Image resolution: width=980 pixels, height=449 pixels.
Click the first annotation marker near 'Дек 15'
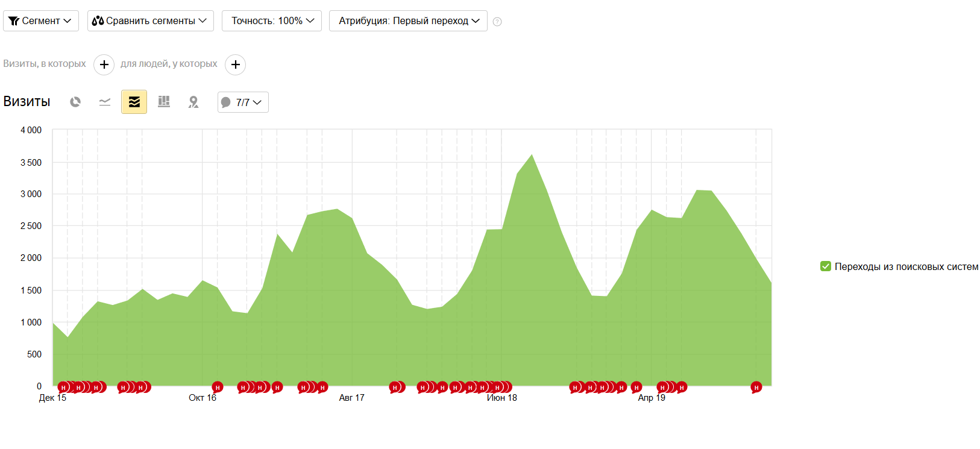(x=63, y=387)
